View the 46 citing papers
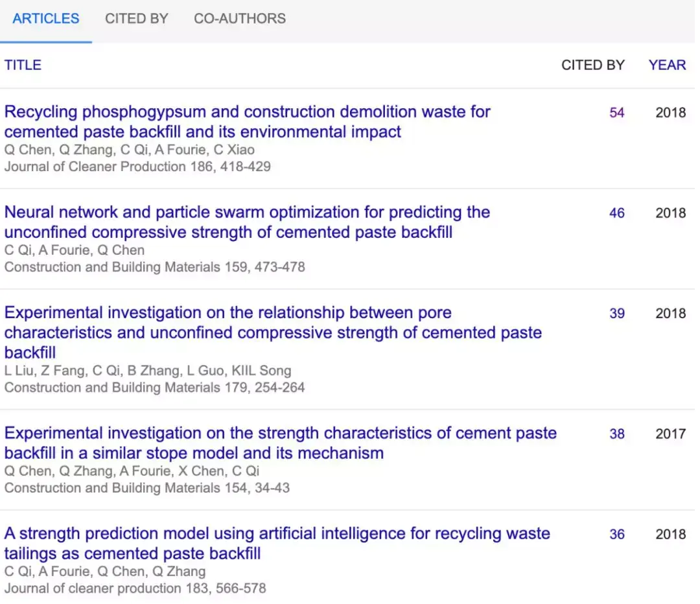 coord(616,213)
